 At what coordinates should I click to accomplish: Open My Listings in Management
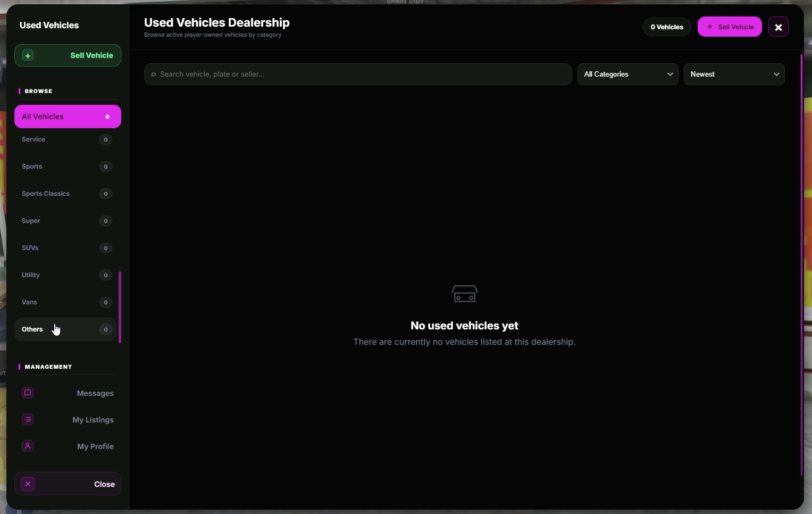click(x=68, y=420)
